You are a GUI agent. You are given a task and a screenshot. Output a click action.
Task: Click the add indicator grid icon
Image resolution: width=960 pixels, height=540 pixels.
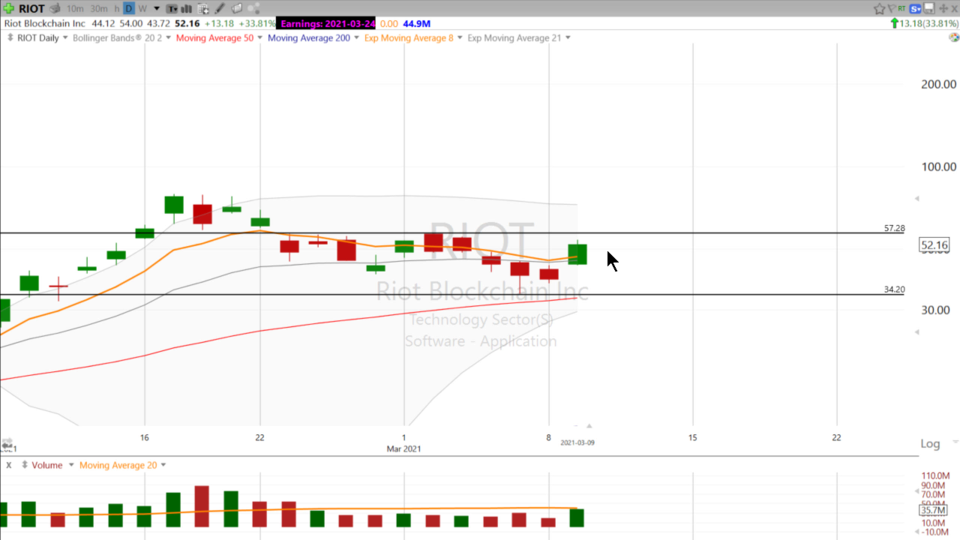pos(203,9)
